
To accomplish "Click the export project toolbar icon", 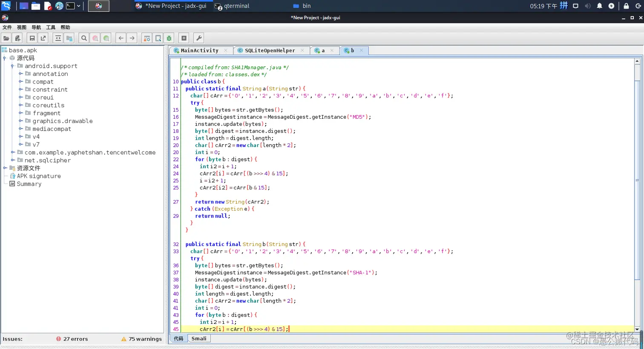I will 43,38.
